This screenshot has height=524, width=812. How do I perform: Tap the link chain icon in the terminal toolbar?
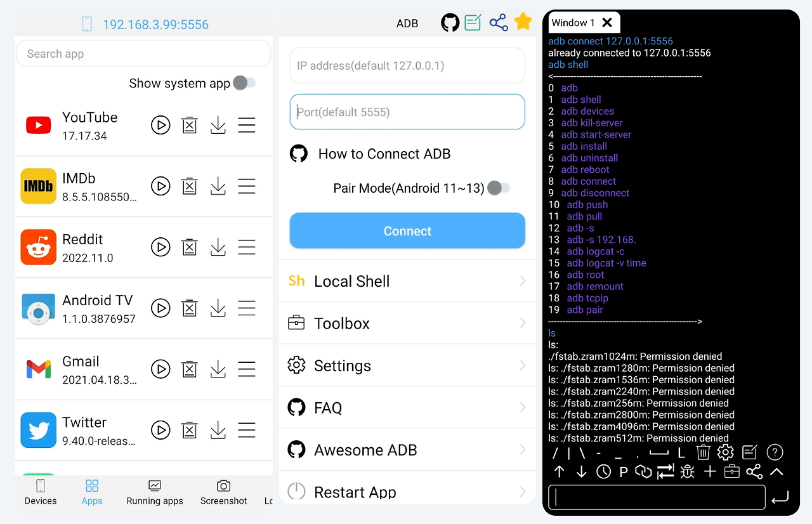644,471
